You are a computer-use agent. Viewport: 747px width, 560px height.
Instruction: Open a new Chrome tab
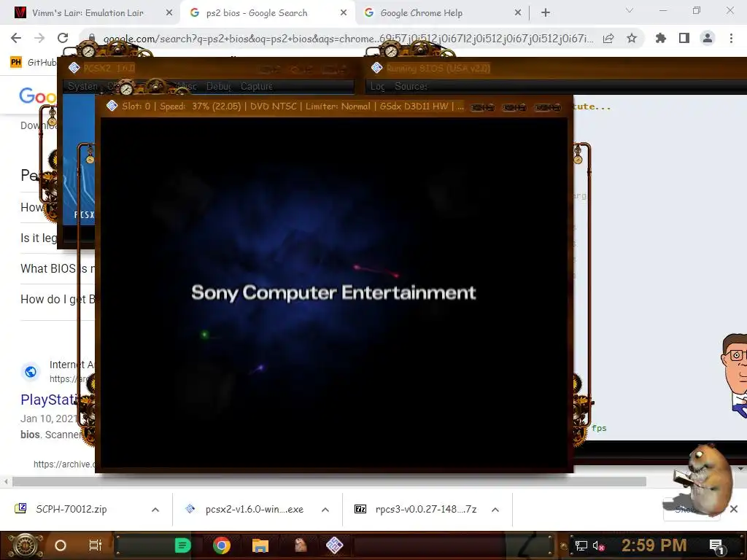[x=546, y=13]
